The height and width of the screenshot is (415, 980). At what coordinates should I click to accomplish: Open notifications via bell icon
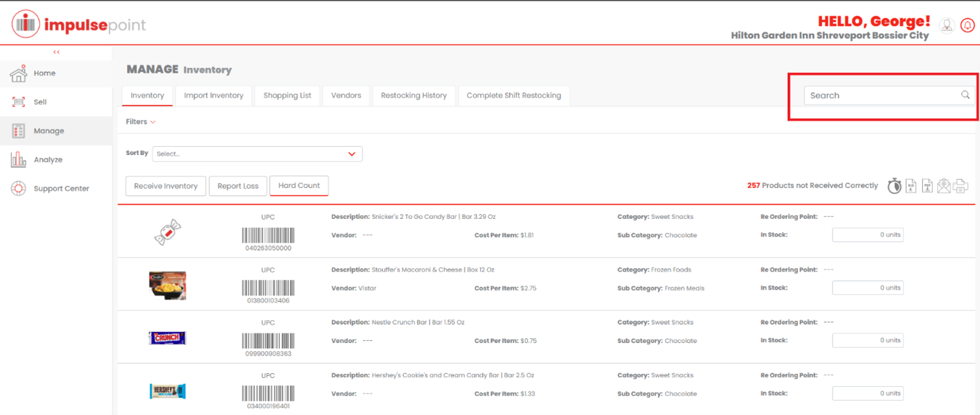pyautogui.click(x=967, y=25)
